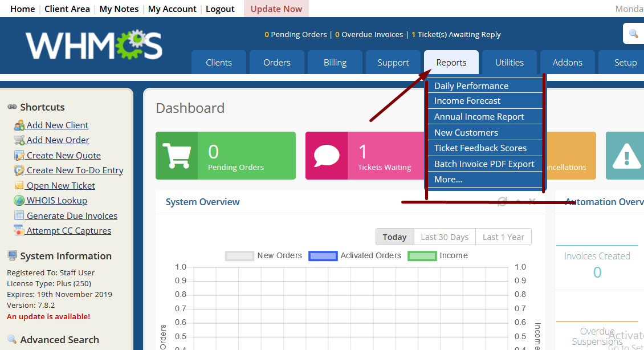Select Income Forecast from Reports menu
Image resolution: width=644 pixels, height=350 pixels.
click(x=485, y=101)
